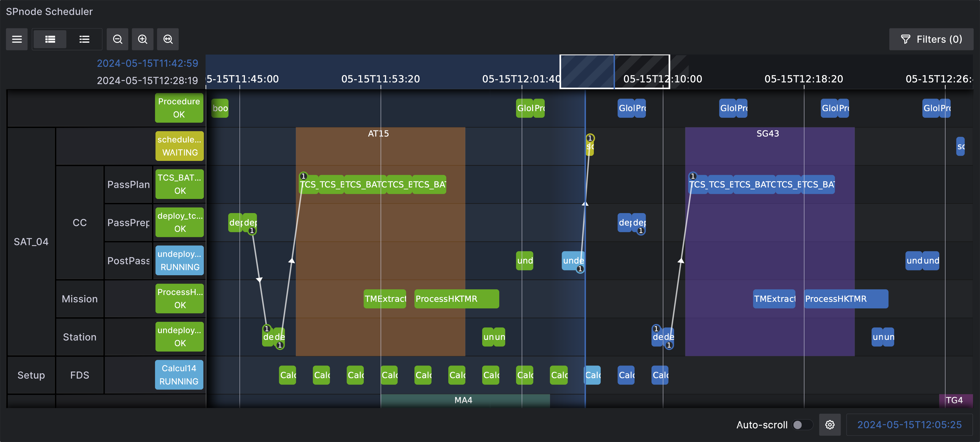Click the zoom out magnifier icon
This screenshot has width=980, height=442.
point(117,39)
